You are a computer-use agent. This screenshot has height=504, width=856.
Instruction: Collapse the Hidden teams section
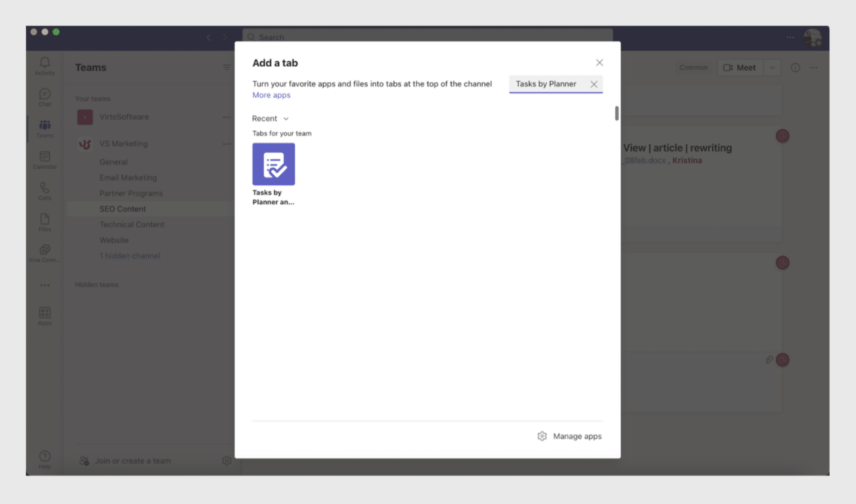click(96, 285)
